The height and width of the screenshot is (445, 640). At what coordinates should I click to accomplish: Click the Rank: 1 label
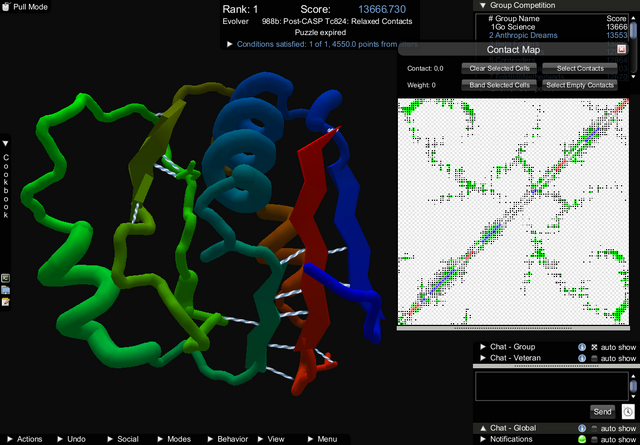pos(240,9)
